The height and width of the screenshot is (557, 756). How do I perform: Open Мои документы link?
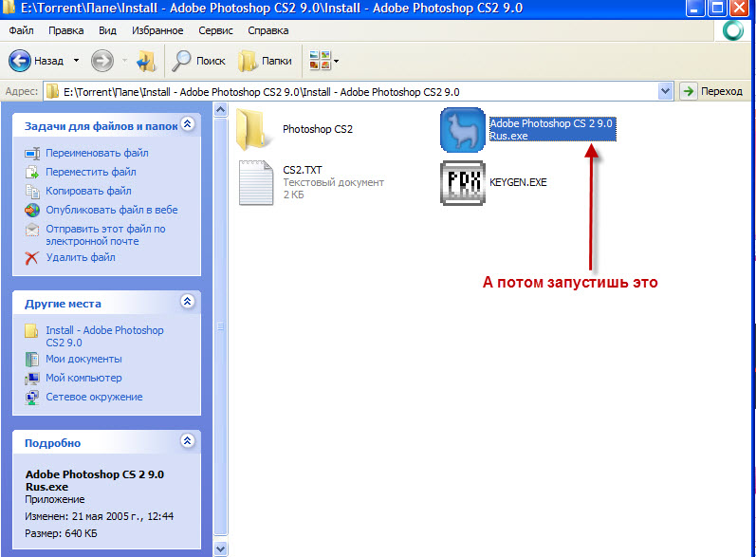point(83,359)
